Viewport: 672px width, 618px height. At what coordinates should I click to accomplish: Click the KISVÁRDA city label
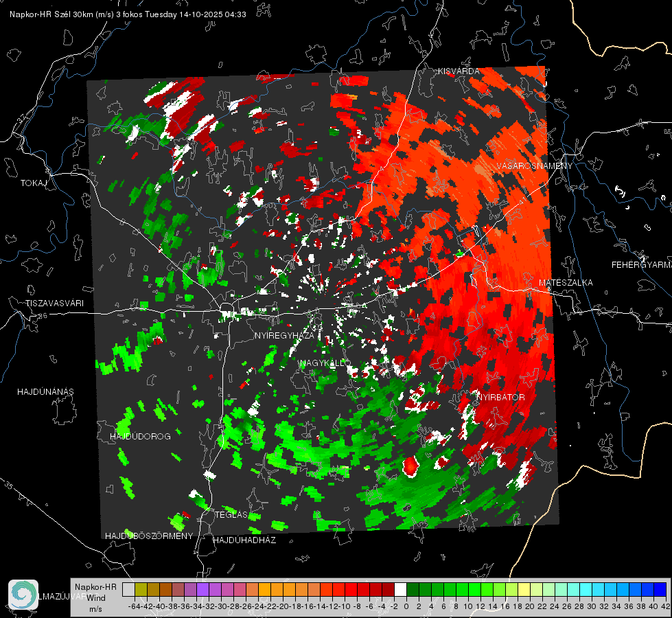click(x=459, y=71)
